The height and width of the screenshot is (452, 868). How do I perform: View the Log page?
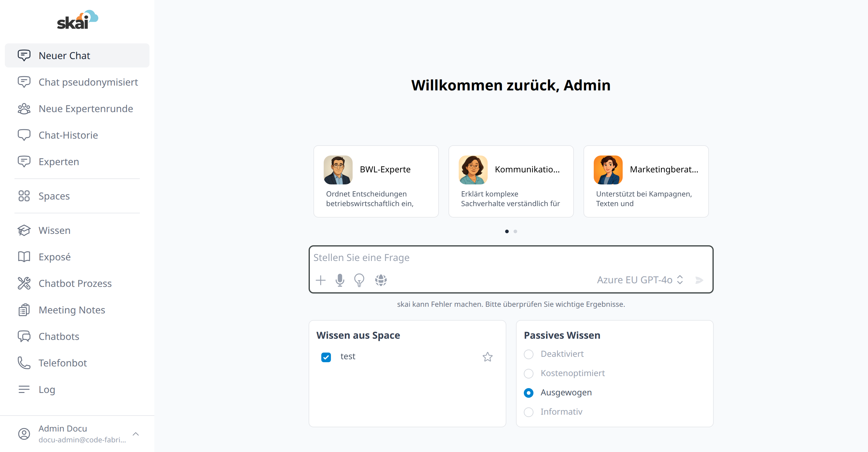click(x=77, y=389)
